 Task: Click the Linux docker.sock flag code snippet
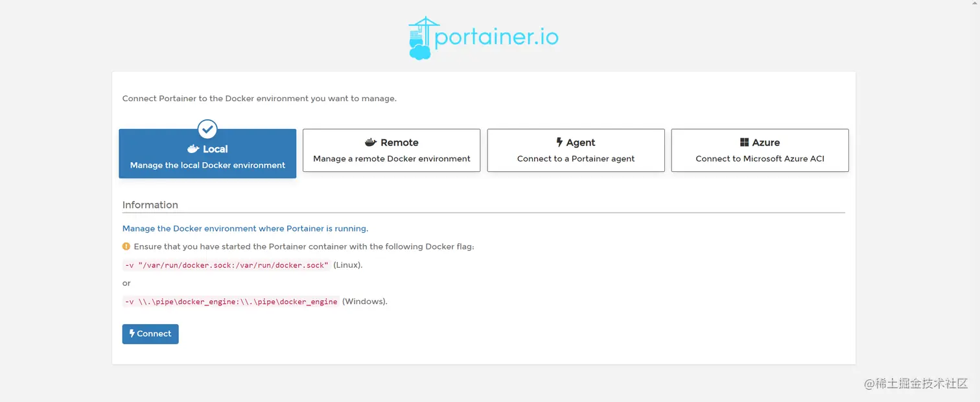227,265
